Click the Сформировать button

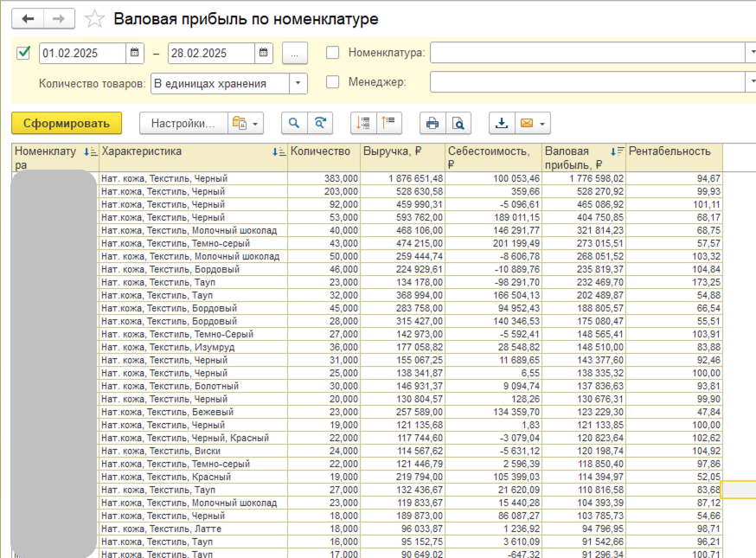pos(67,124)
